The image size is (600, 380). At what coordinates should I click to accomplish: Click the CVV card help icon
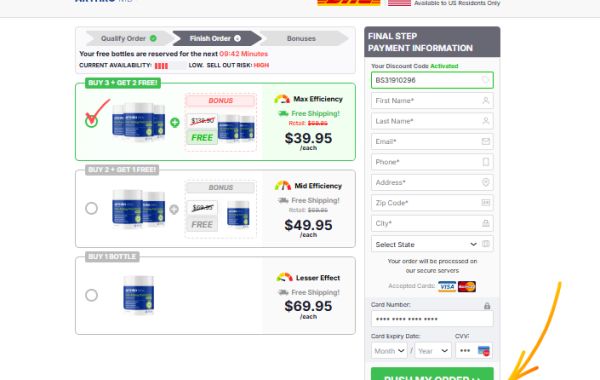pyautogui.click(x=484, y=351)
